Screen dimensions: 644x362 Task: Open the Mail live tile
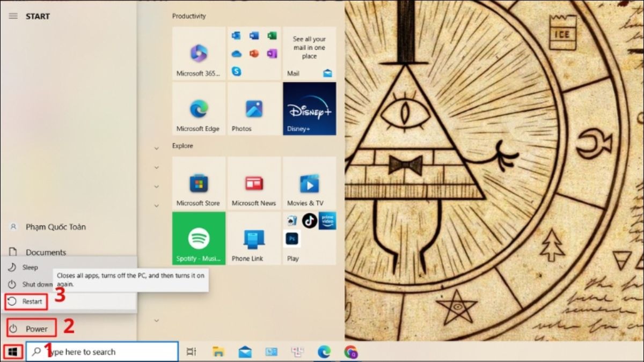click(x=309, y=54)
